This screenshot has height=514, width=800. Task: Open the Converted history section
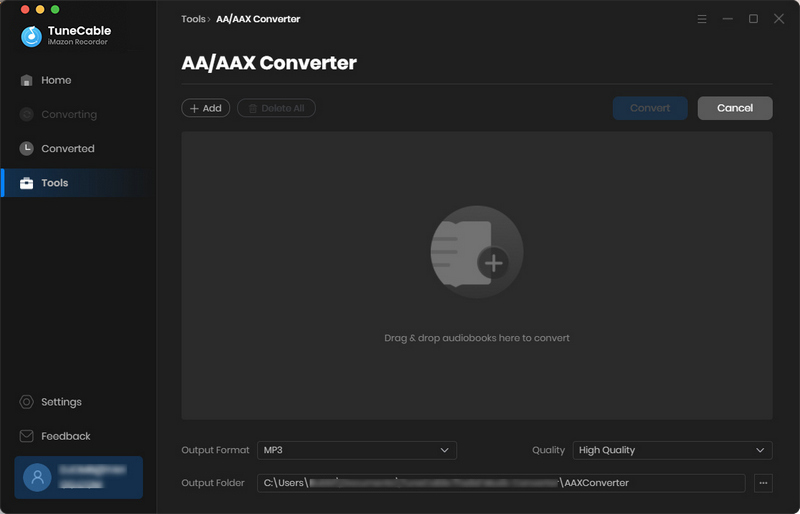(x=57, y=149)
